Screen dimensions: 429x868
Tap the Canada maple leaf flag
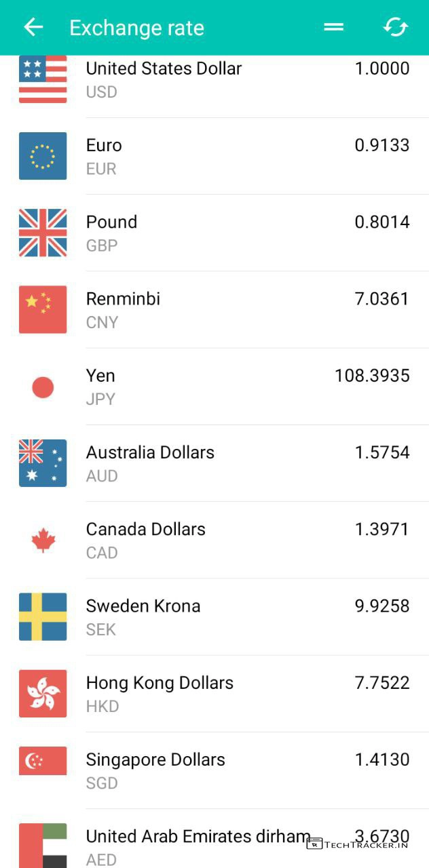43,540
